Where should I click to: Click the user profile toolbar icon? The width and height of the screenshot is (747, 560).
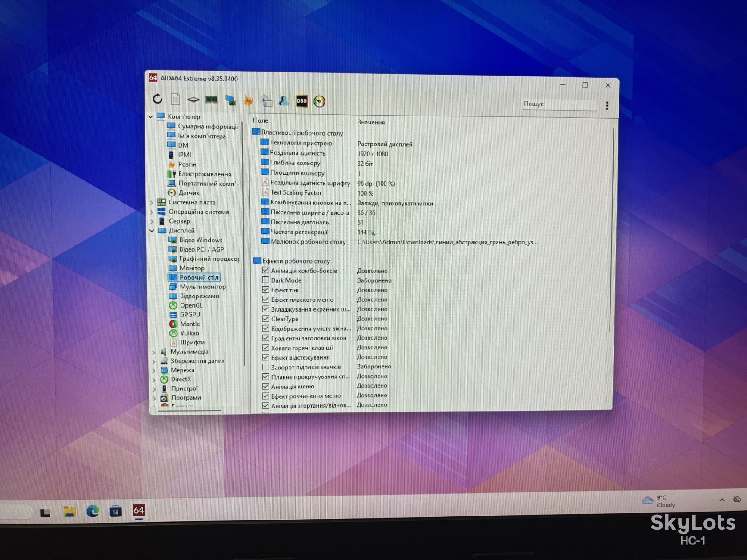[x=284, y=101]
